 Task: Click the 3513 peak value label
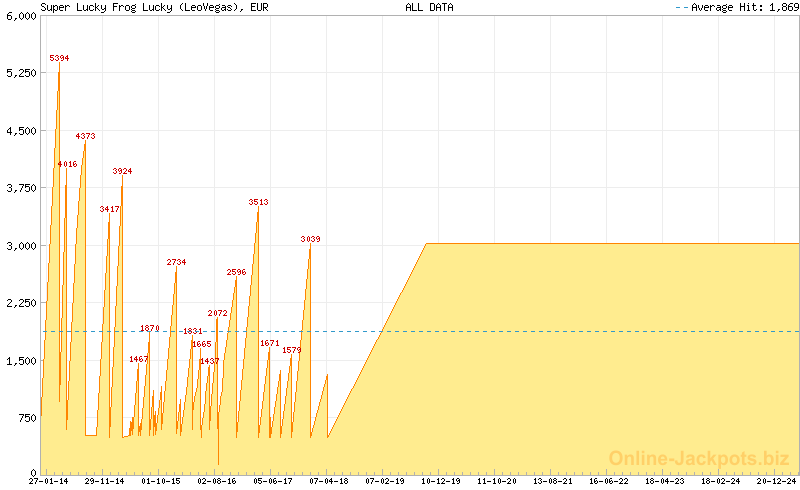259,202
